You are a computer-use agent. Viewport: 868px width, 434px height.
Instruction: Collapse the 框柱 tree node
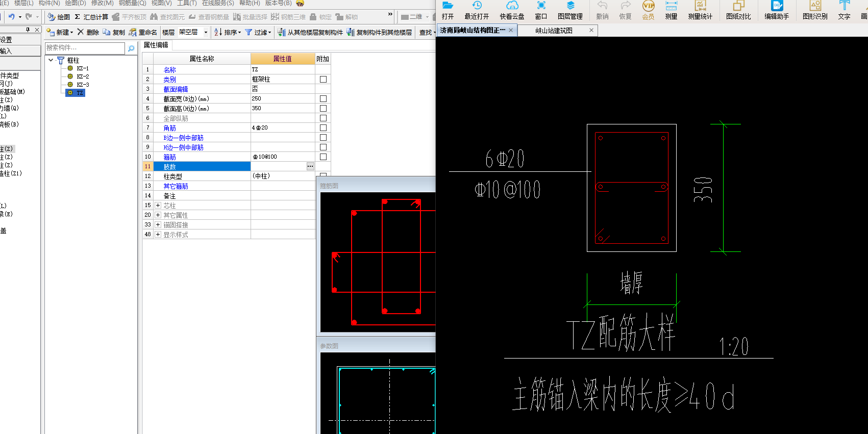tap(51, 60)
